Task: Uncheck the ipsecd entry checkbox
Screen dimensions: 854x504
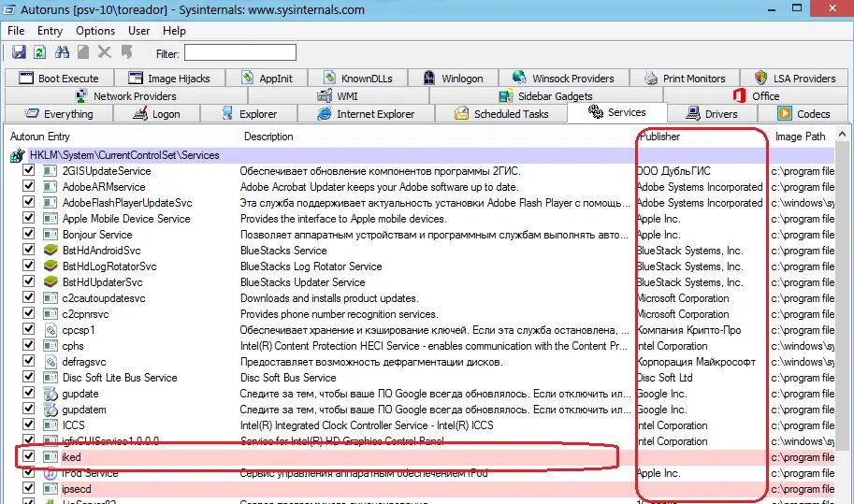Action: coord(28,488)
